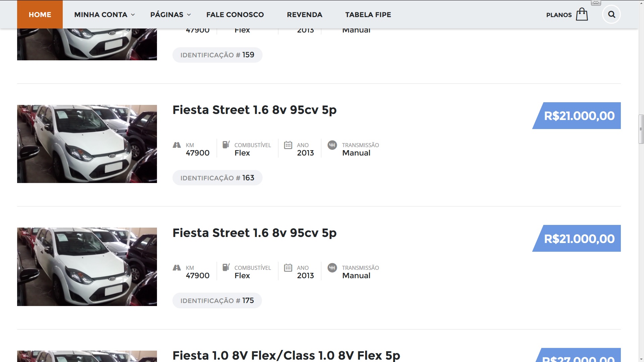Viewport: 644px width, 362px height.
Task: Click the fuel pump icon on listing 175
Action: (226, 267)
